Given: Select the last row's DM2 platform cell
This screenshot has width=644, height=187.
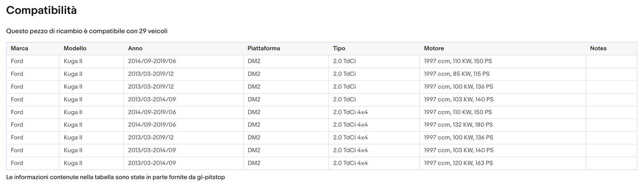Looking at the screenshot, I should [x=254, y=163].
